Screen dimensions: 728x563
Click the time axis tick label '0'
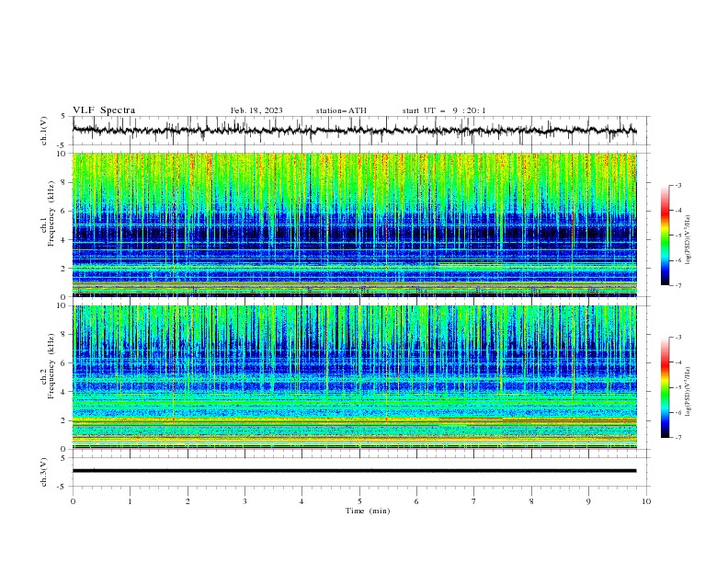[73, 501]
